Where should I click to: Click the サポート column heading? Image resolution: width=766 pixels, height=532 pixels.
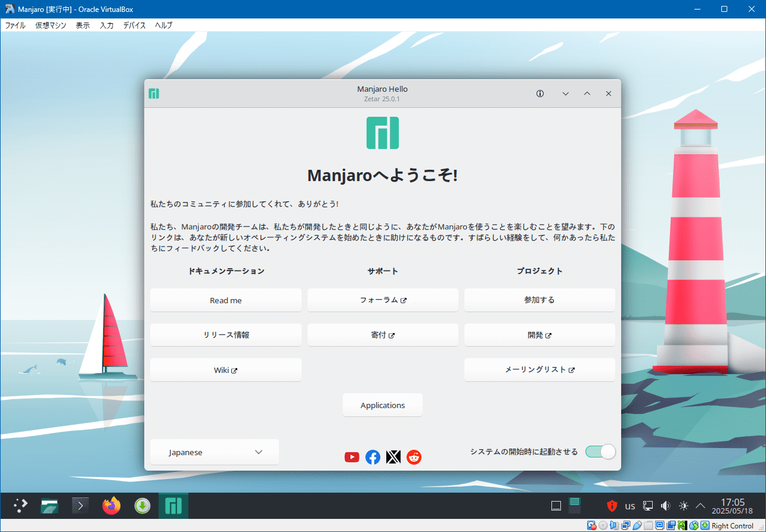pos(383,271)
